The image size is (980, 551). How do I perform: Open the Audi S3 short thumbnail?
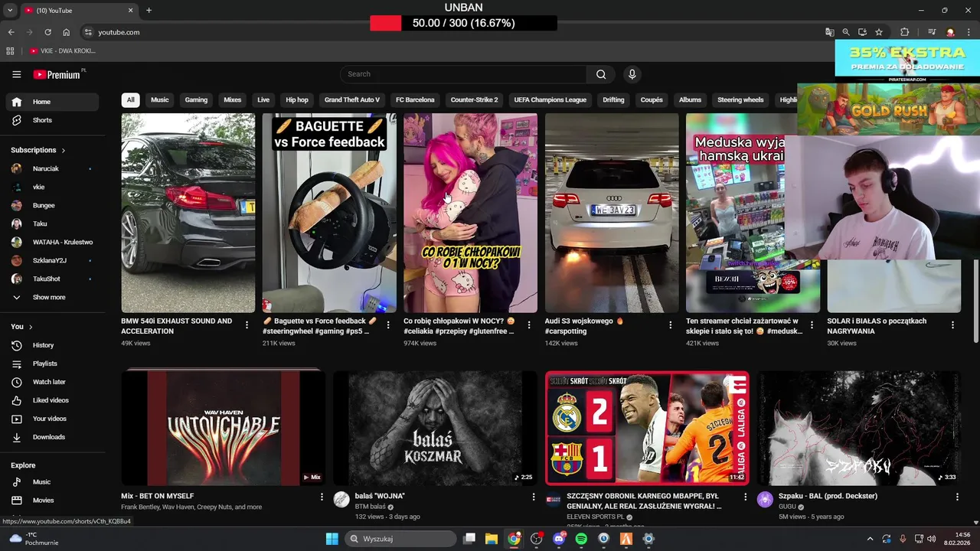(x=612, y=213)
